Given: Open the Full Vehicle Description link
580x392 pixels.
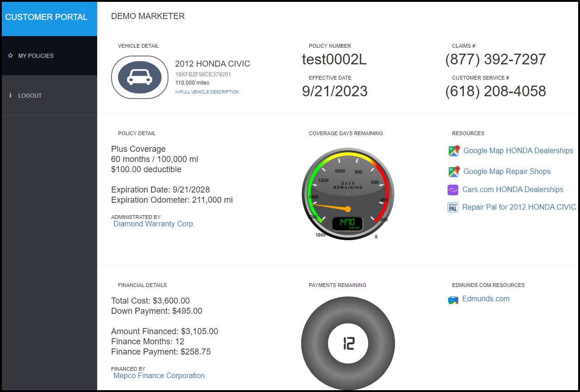Looking at the screenshot, I should point(207,92).
